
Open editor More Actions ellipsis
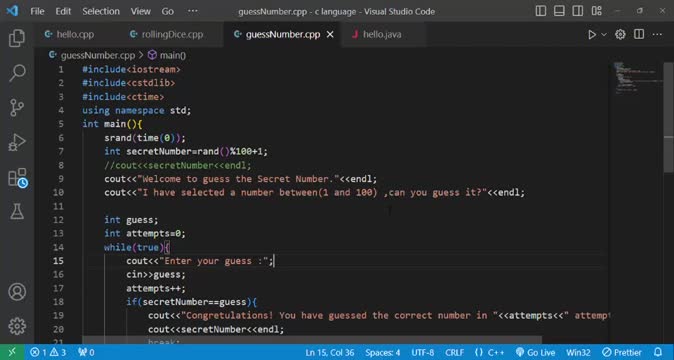coord(657,34)
